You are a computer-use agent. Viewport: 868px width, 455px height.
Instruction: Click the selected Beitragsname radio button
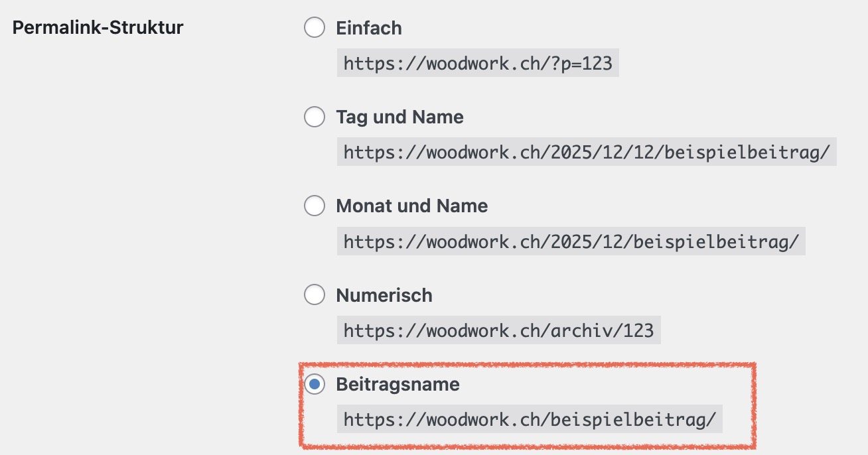point(315,384)
